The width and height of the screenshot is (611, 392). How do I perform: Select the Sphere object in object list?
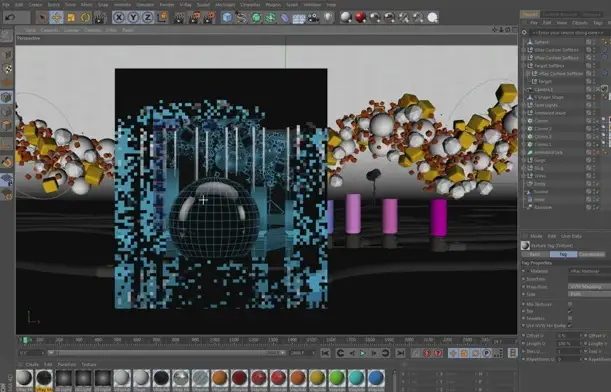pyautogui.click(x=541, y=42)
